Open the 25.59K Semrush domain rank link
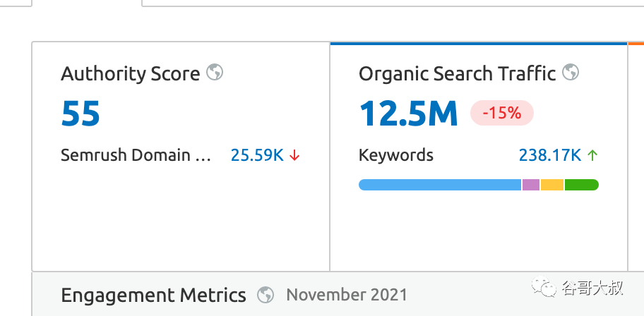 point(257,155)
